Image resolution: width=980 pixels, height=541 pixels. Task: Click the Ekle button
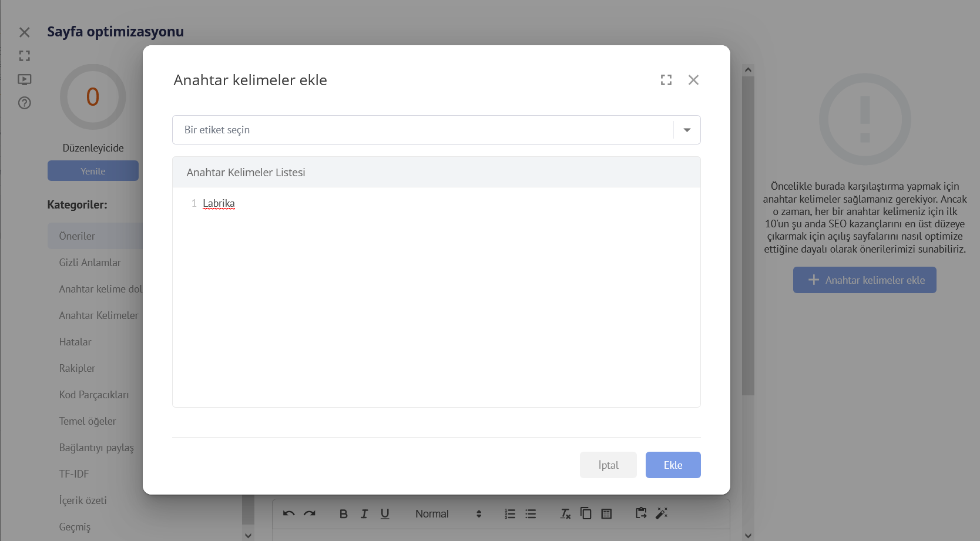[673, 465]
